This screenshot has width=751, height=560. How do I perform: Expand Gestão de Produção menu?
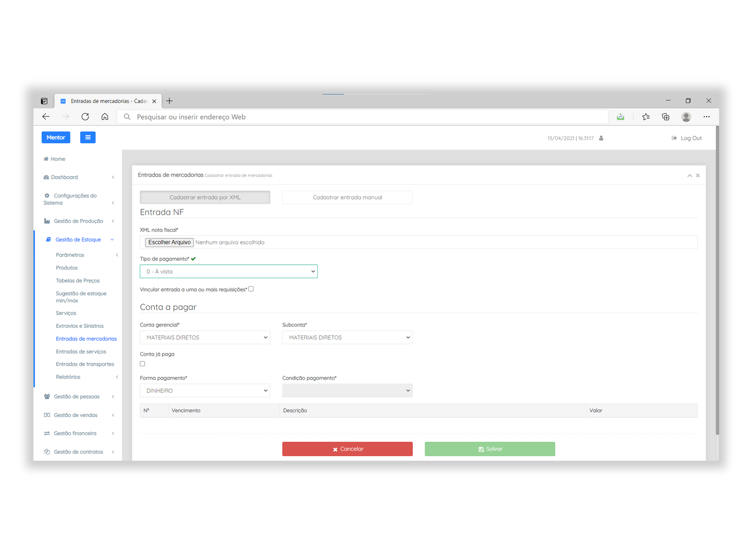(78, 221)
